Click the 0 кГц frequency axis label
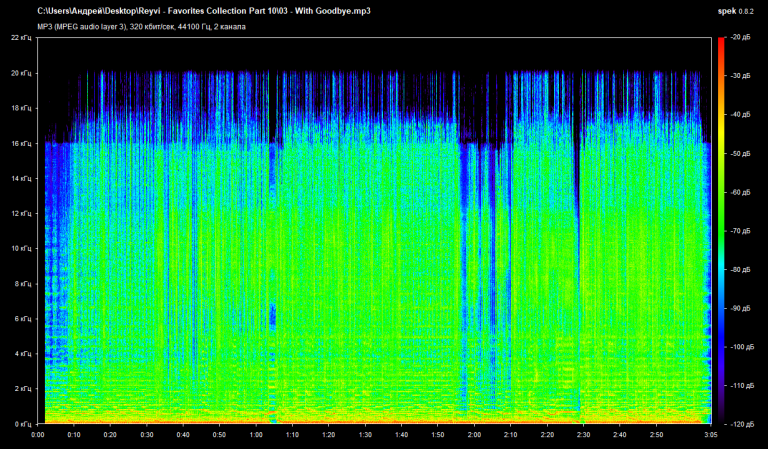The height and width of the screenshot is (449, 768). click(23, 424)
